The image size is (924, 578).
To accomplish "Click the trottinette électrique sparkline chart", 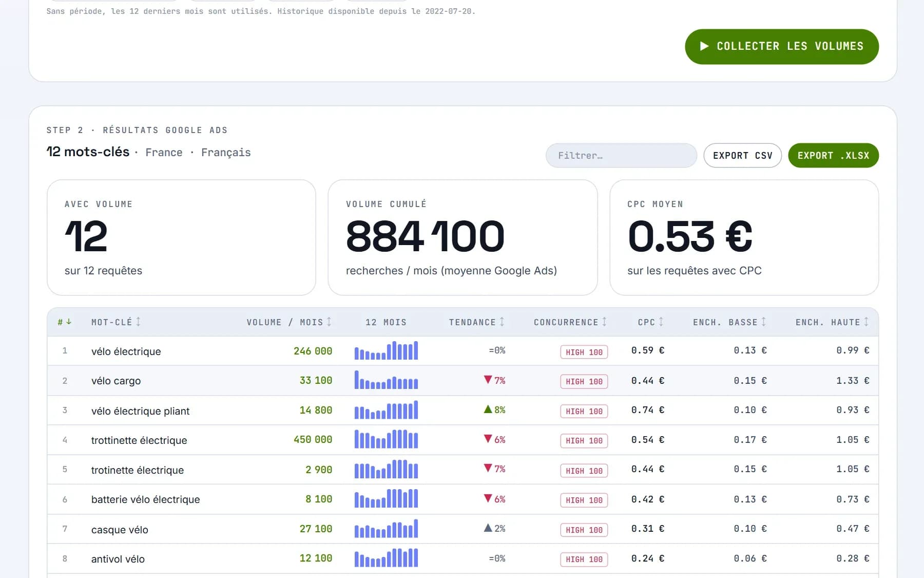I will pos(386,439).
